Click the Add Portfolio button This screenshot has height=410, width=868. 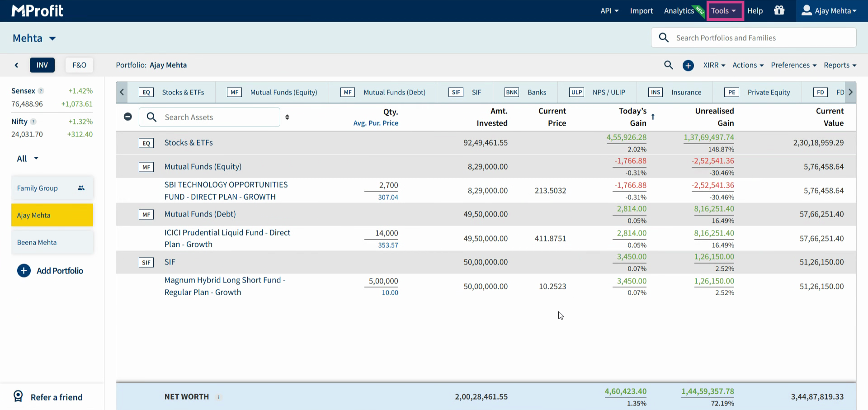pos(50,271)
